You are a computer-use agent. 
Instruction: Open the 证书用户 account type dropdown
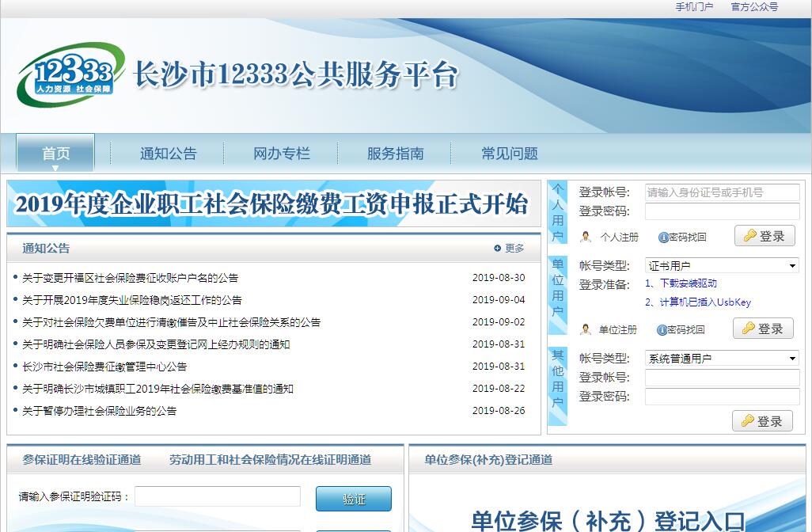click(x=722, y=266)
